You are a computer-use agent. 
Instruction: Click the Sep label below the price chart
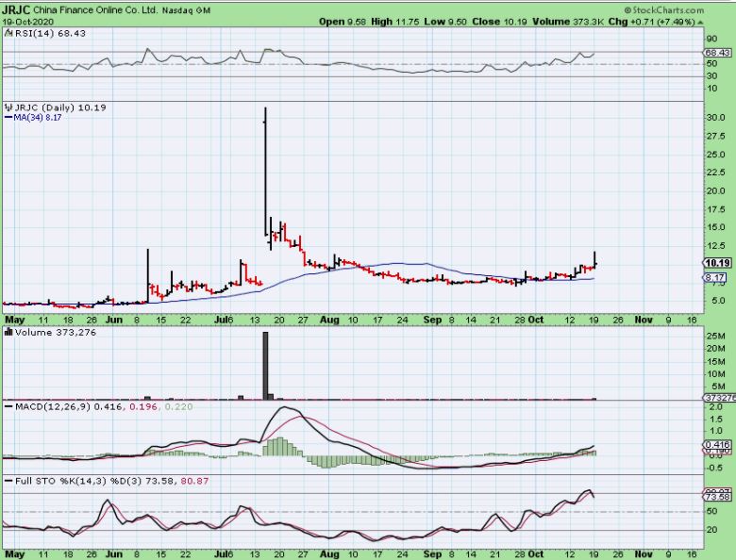coord(432,320)
